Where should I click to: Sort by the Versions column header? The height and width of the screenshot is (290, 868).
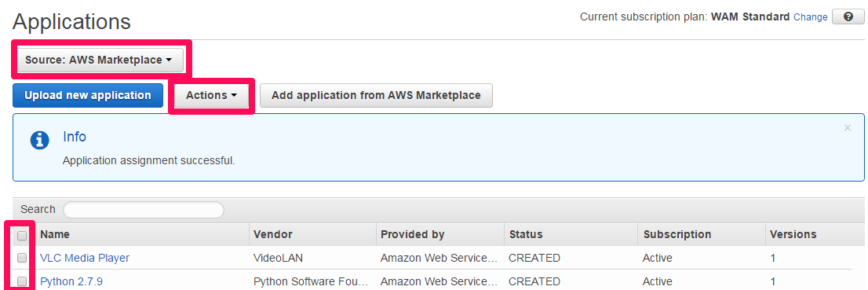click(793, 234)
